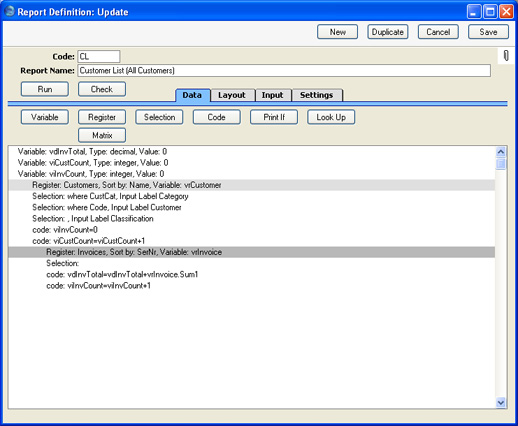Open the Settings tab
This screenshot has height=426, width=518.
tap(316, 95)
